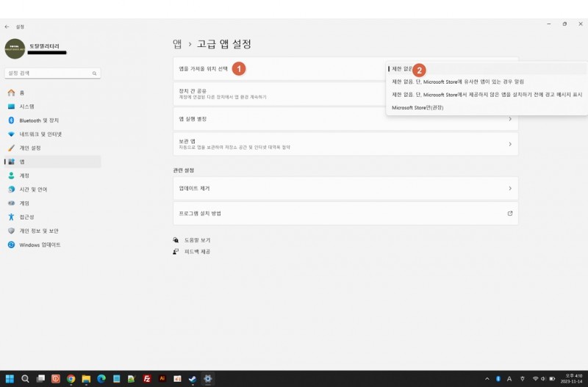Click the speaker volume icon in the tray
The width and height of the screenshot is (588, 387).
pyautogui.click(x=543, y=379)
